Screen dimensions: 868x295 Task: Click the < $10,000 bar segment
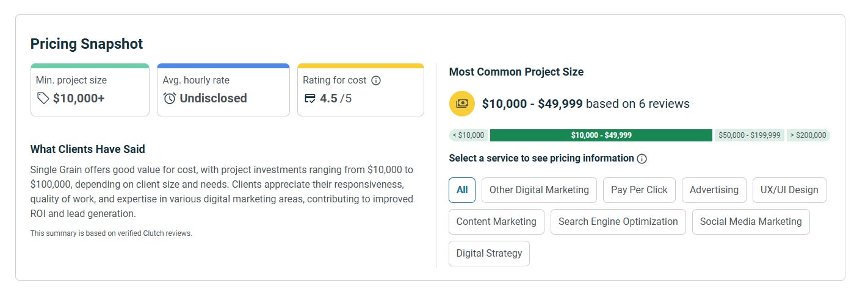coord(468,135)
